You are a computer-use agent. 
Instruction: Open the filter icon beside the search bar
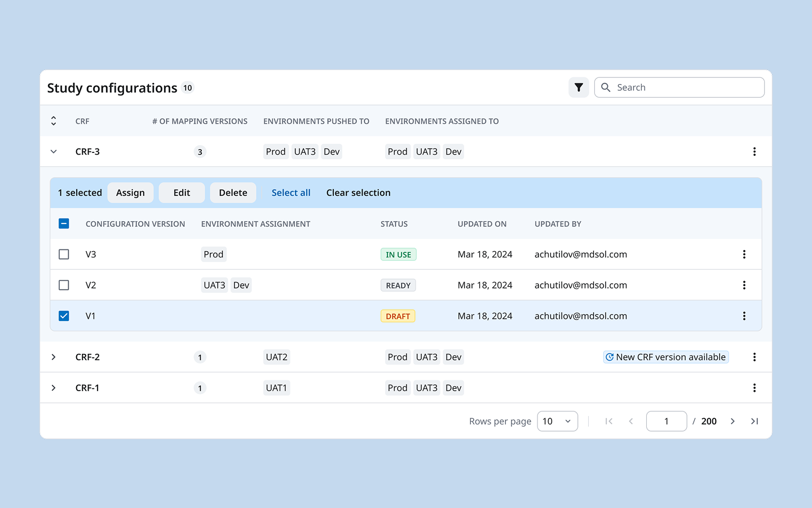[x=579, y=87]
